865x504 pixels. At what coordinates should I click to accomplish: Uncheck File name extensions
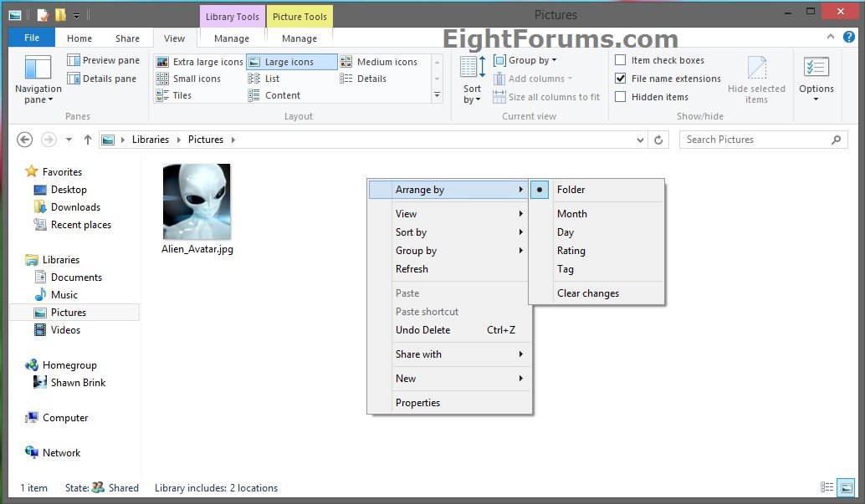point(621,79)
